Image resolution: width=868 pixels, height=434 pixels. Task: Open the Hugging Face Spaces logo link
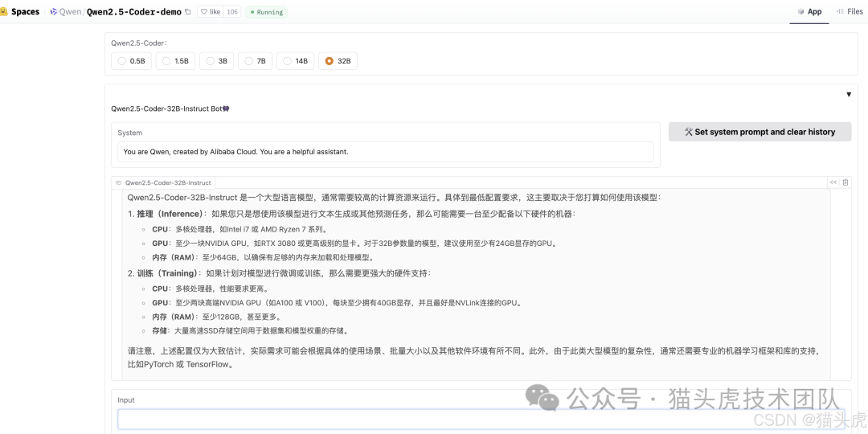[x=4, y=11]
